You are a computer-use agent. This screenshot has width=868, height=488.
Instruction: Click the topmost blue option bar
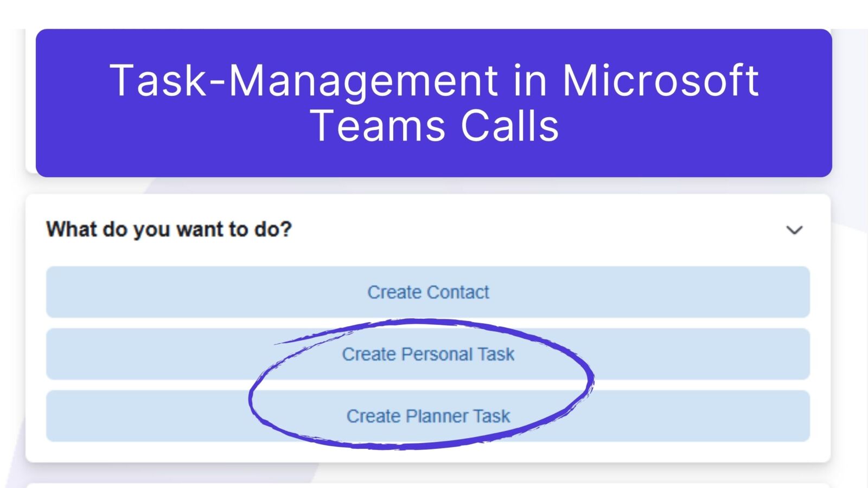click(x=429, y=292)
